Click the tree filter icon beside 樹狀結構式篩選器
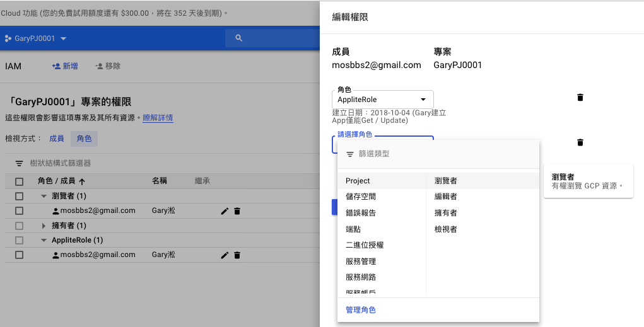Image resolution: width=644 pixels, height=327 pixels. tap(19, 163)
